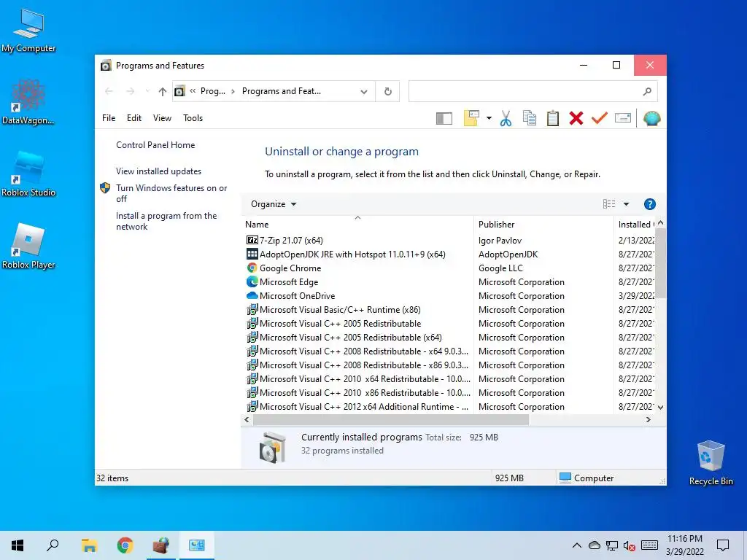Go up one level with the Up arrow
The image size is (747, 560).
[163, 91]
